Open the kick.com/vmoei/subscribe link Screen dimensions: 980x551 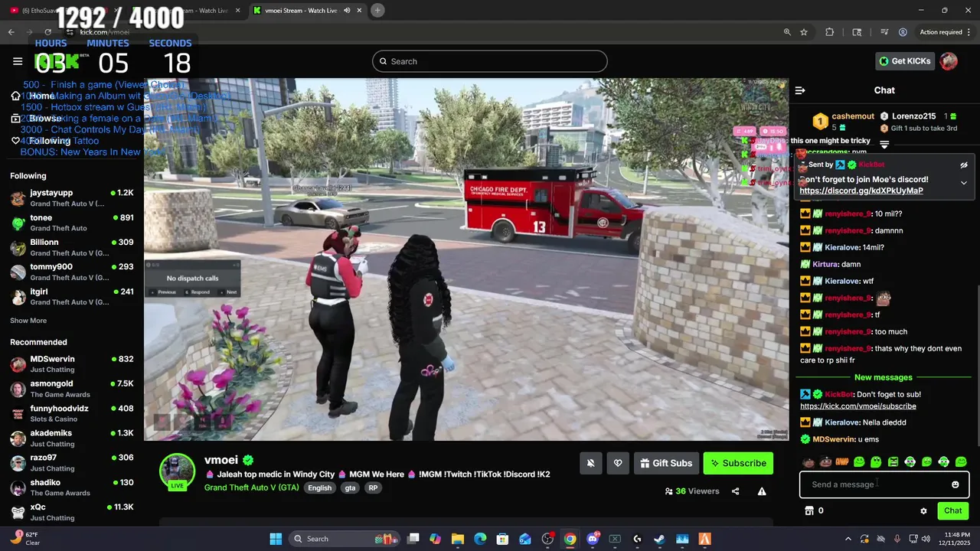[x=858, y=406]
